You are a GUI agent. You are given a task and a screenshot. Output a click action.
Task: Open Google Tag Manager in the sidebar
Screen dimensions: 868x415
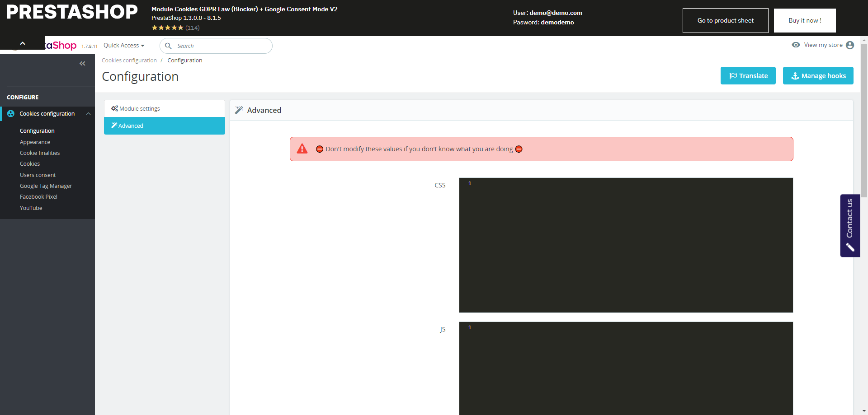pyautogui.click(x=46, y=186)
